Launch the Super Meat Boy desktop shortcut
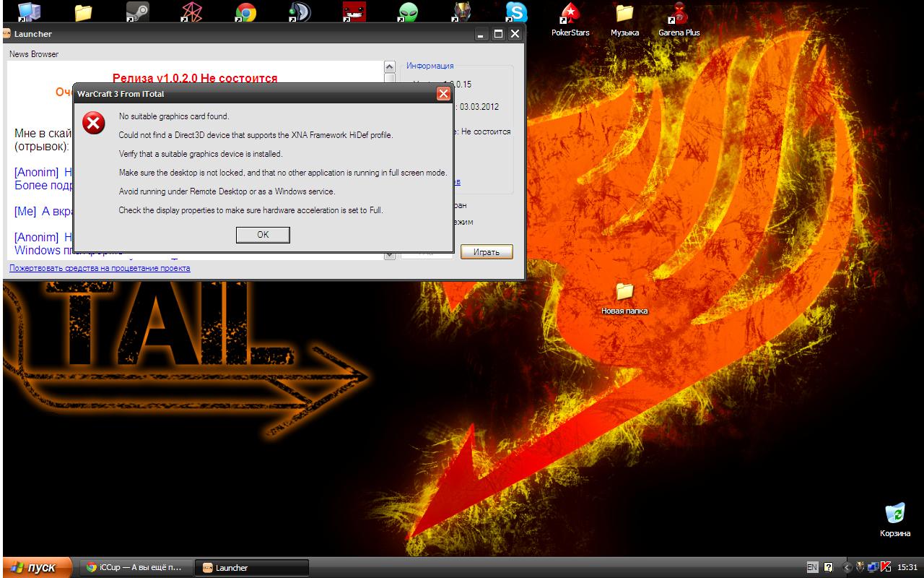 354,12
